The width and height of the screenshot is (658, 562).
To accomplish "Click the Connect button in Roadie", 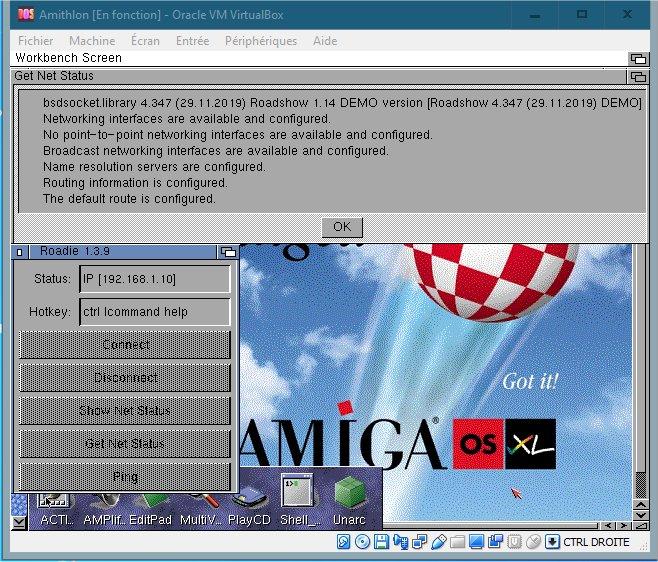I will [125, 345].
